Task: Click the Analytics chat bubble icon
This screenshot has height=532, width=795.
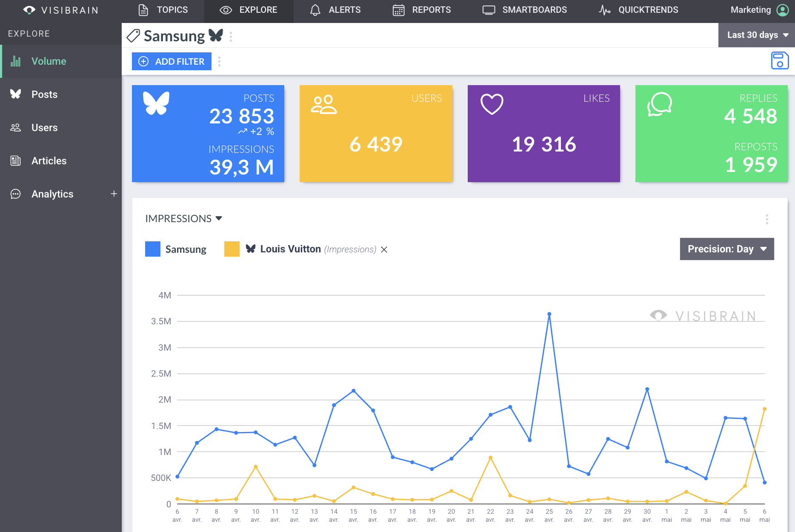Action: click(x=16, y=194)
